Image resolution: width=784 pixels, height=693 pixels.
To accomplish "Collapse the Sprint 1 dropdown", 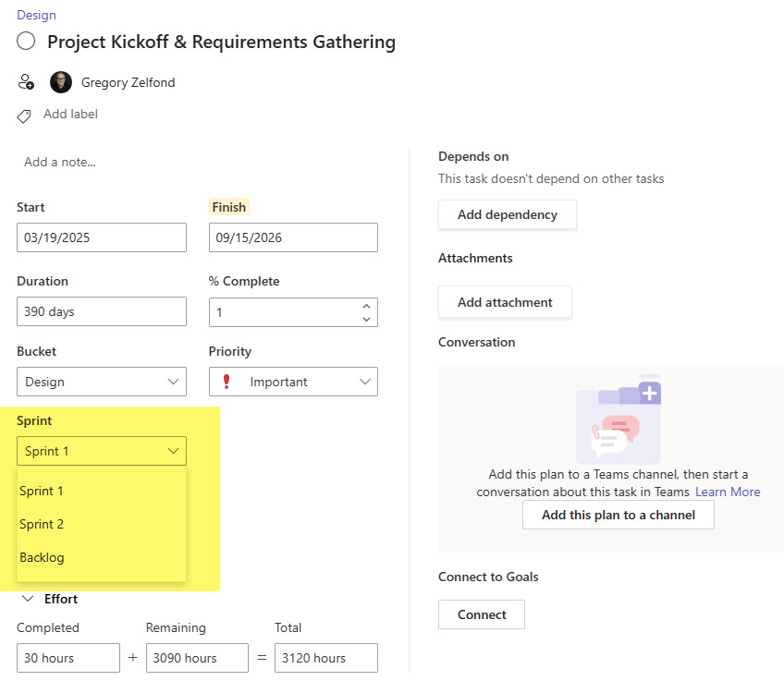I will click(102, 451).
